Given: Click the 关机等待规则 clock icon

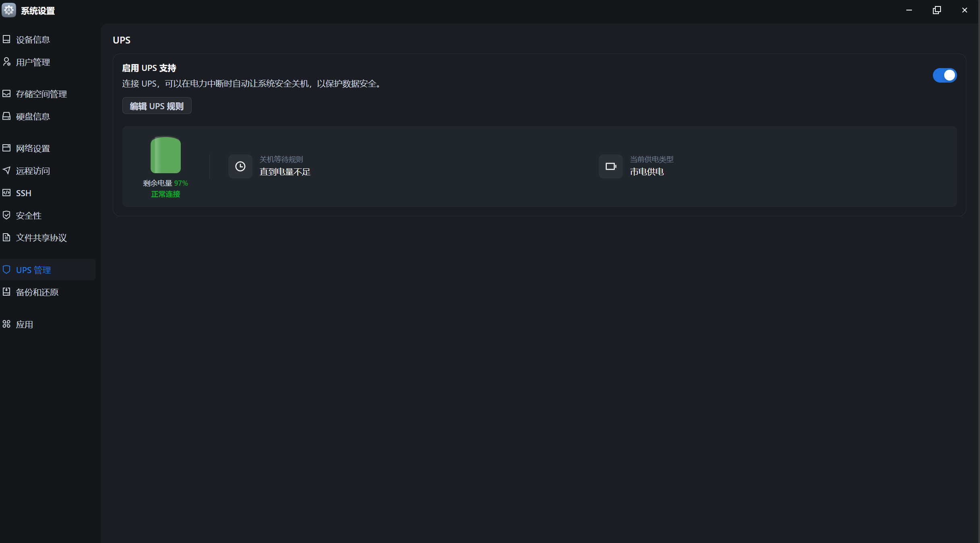Looking at the screenshot, I should point(240,166).
